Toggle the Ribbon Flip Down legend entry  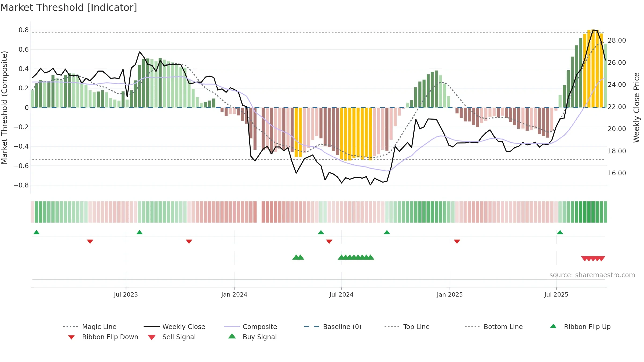click(103, 337)
